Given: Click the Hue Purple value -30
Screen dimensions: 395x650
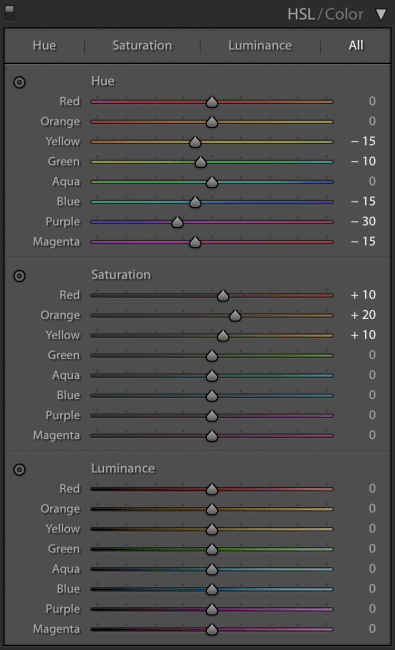Looking at the screenshot, I should tap(363, 221).
